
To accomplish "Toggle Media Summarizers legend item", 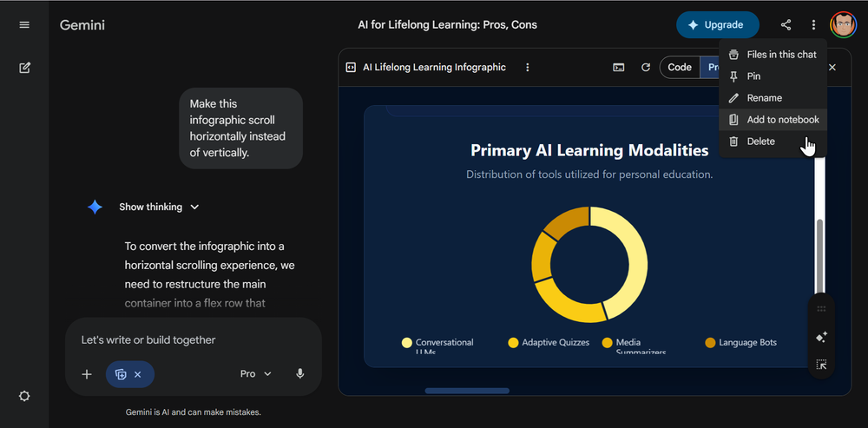I will [635, 346].
